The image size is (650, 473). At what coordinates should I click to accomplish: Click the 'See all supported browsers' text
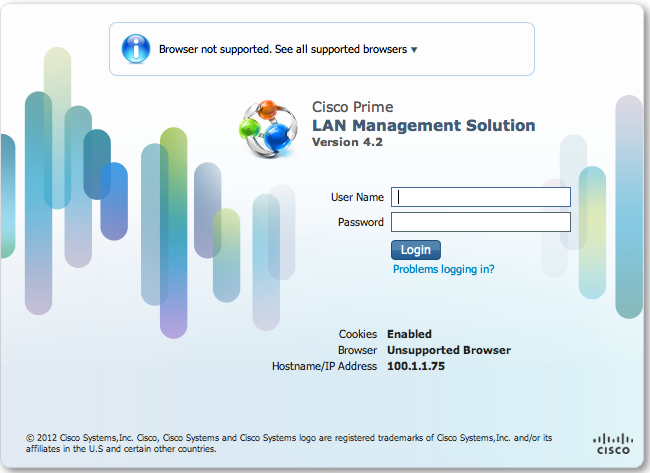coord(343,49)
